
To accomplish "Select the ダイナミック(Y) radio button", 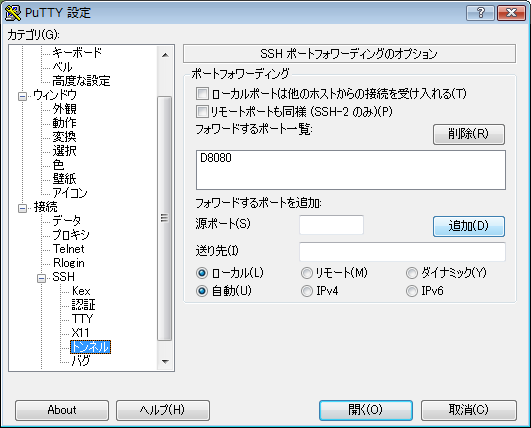I will 412,273.
